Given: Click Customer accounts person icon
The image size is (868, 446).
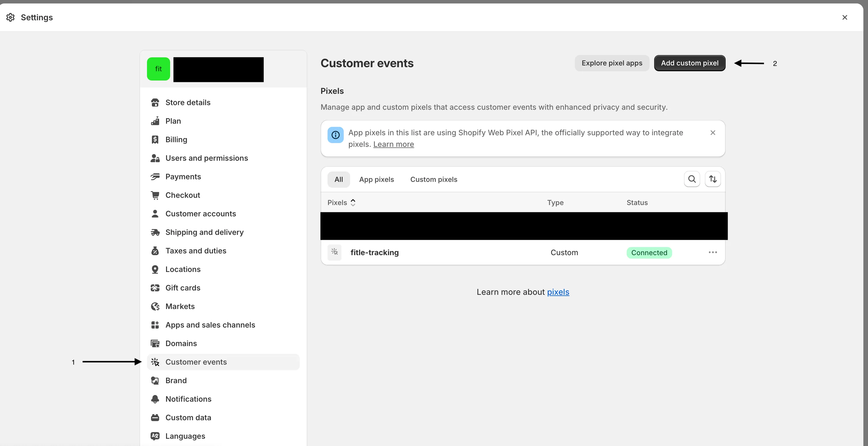Looking at the screenshot, I should pos(155,214).
